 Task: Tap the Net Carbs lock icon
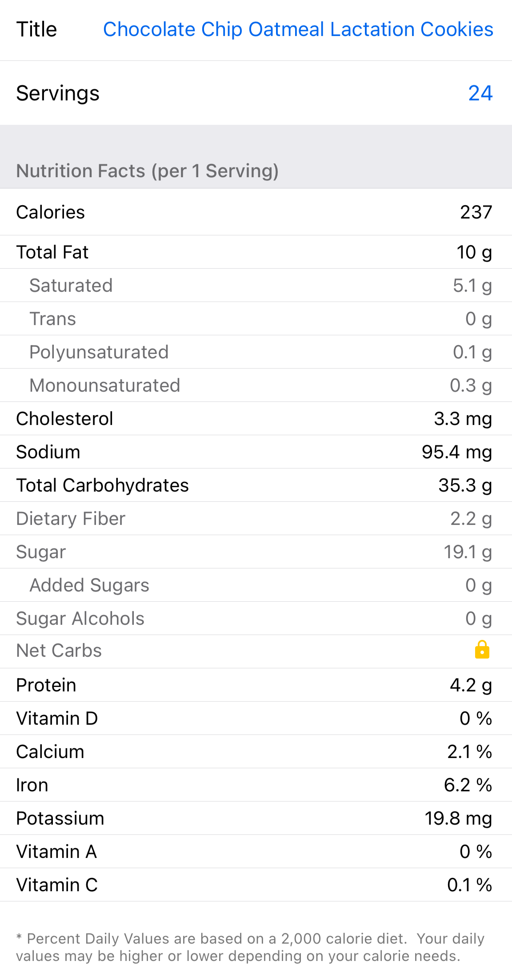pyautogui.click(x=482, y=650)
